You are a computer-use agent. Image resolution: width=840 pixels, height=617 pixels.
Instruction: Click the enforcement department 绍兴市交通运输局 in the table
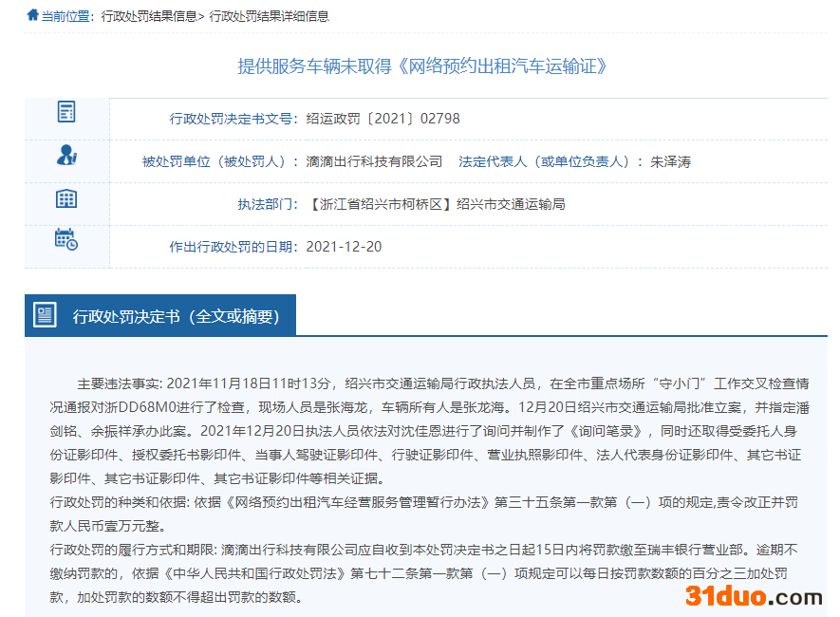511,204
